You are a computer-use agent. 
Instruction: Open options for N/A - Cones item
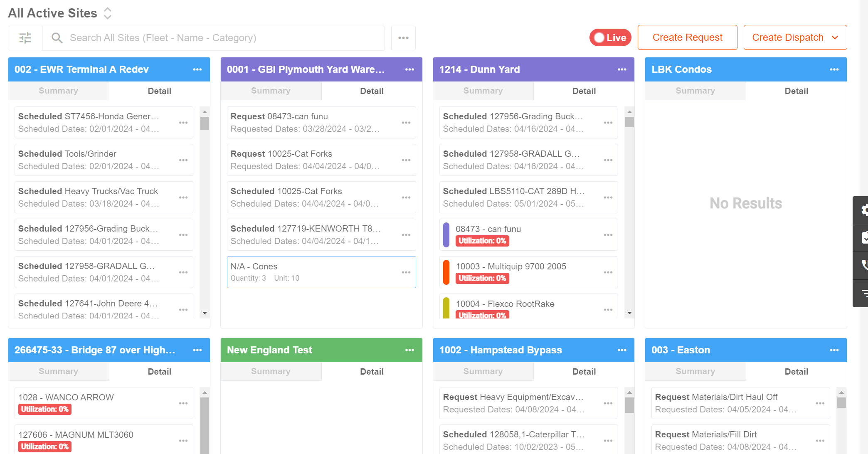406,272
